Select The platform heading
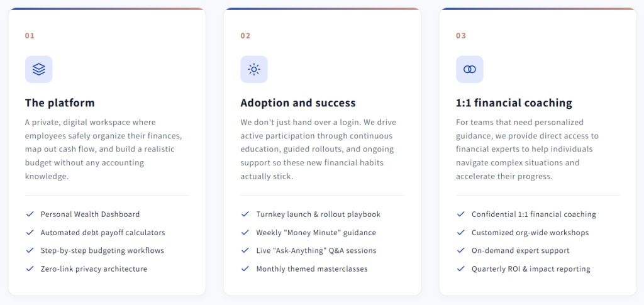The image size is (644, 305). click(x=60, y=103)
